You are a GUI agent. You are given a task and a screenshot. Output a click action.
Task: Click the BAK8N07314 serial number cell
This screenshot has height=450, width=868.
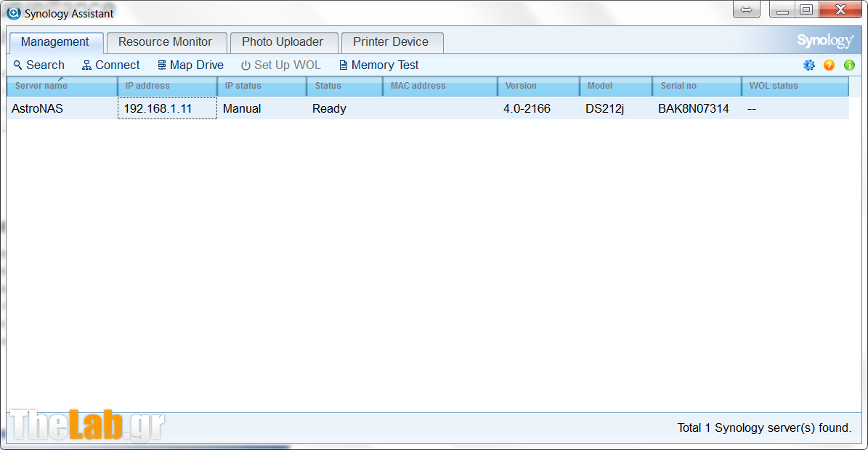coord(697,108)
